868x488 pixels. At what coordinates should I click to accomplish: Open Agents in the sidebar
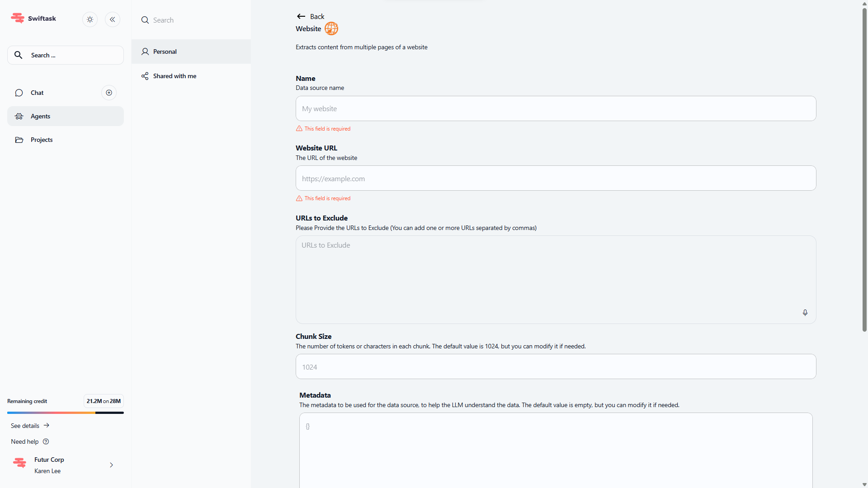40,116
